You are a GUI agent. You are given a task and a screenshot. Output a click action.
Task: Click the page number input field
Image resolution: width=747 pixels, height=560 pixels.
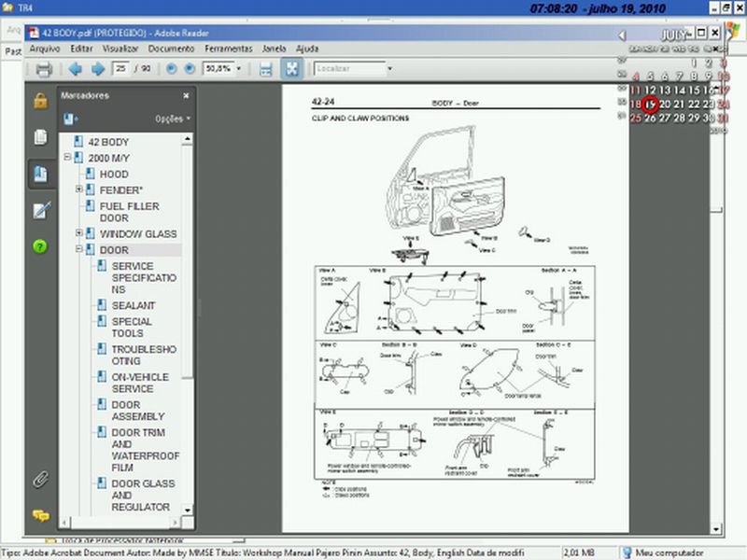120,68
